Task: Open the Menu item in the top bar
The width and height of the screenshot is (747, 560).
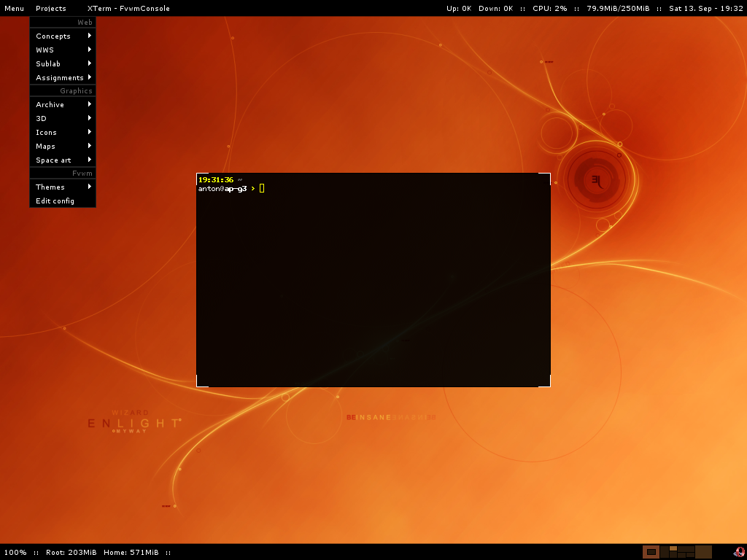Action: [14, 9]
